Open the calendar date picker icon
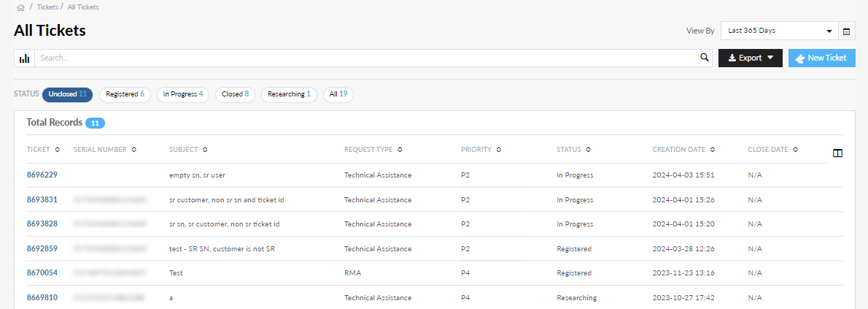The image size is (868, 309). (847, 31)
